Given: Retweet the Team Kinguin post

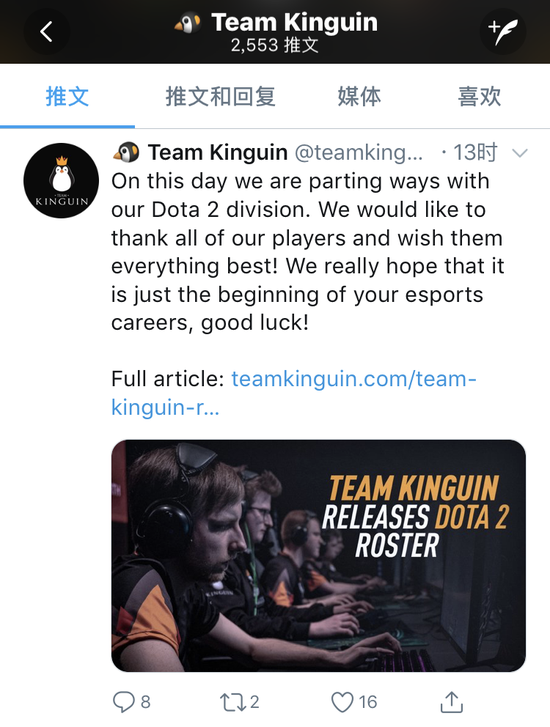Looking at the screenshot, I should 233,702.
